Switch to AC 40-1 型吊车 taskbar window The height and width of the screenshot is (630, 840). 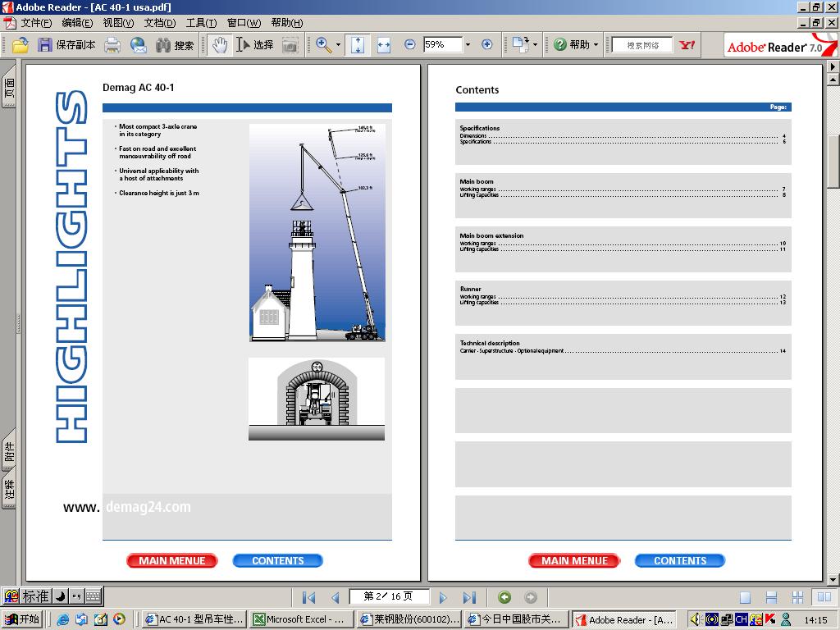195,619
